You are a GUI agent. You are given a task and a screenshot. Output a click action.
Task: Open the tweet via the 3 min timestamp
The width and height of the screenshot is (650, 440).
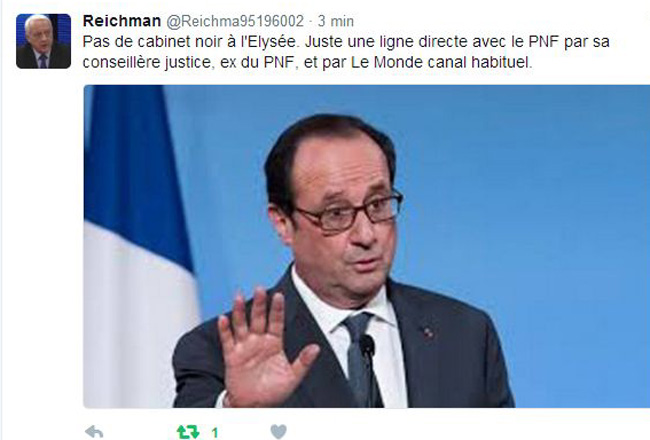336,21
